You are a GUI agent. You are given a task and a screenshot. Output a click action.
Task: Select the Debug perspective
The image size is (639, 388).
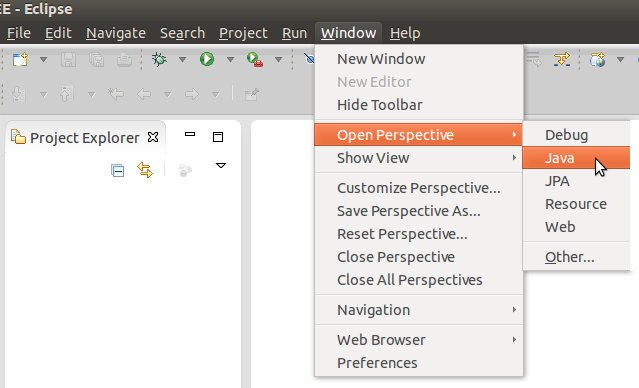point(576,135)
